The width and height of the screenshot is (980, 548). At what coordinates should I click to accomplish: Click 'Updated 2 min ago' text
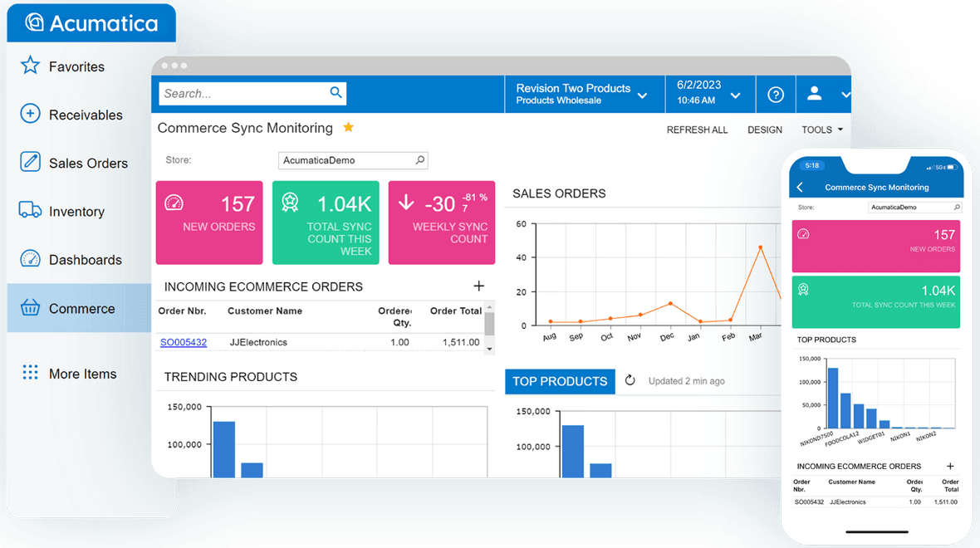click(686, 380)
